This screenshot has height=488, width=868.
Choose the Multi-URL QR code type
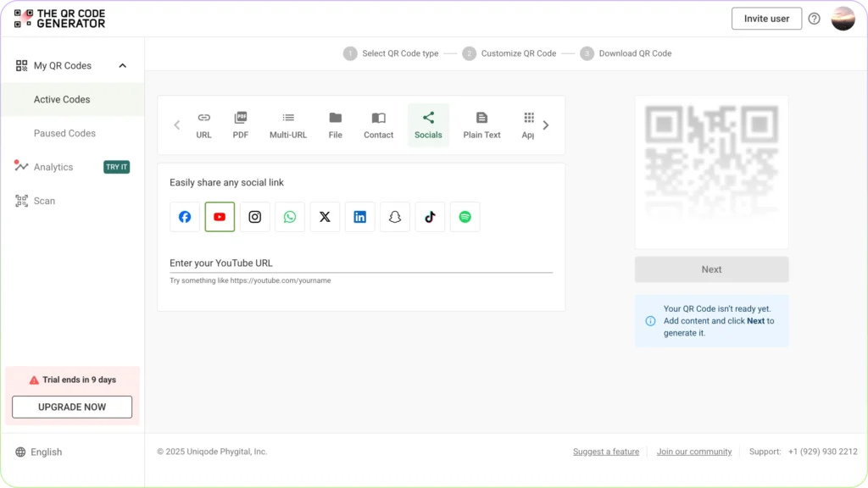(287, 125)
